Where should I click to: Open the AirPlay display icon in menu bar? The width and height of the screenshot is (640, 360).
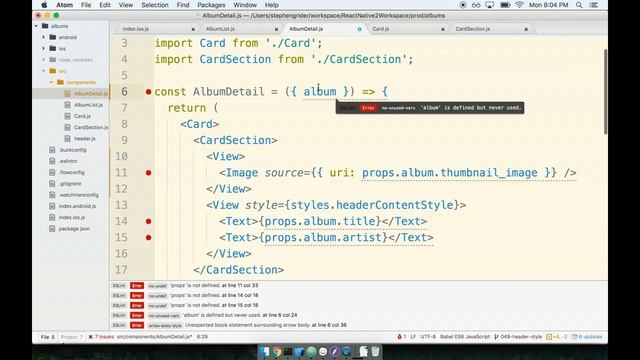[489, 5]
